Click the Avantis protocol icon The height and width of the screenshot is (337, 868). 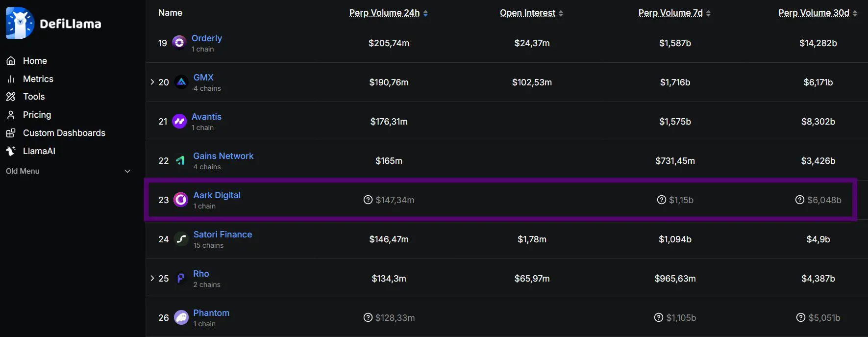179,121
